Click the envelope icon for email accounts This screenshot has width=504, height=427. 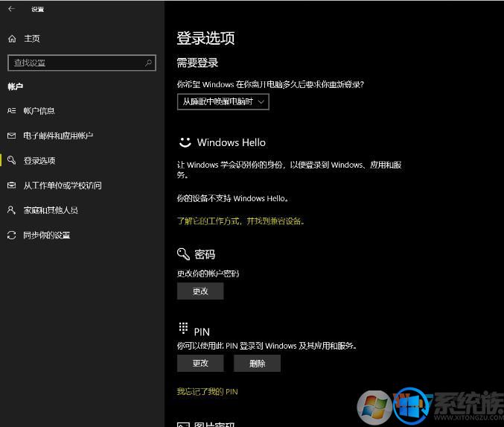coord(12,136)
